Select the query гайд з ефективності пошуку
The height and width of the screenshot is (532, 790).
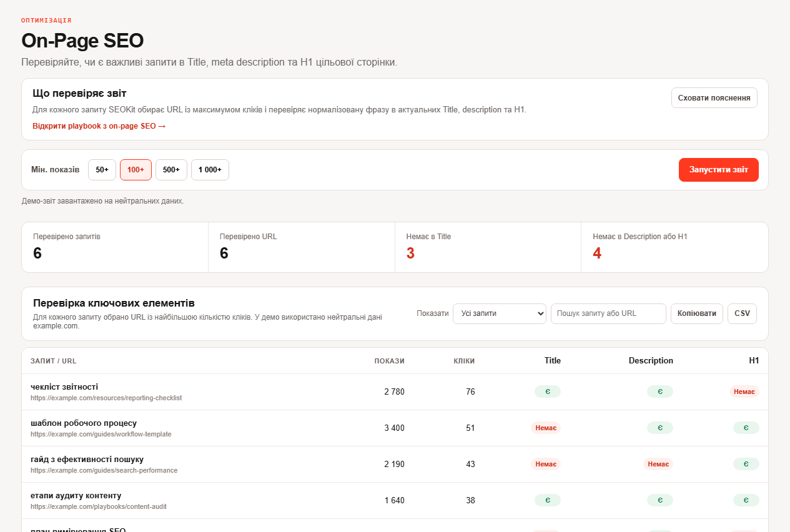tap(87, 460)
